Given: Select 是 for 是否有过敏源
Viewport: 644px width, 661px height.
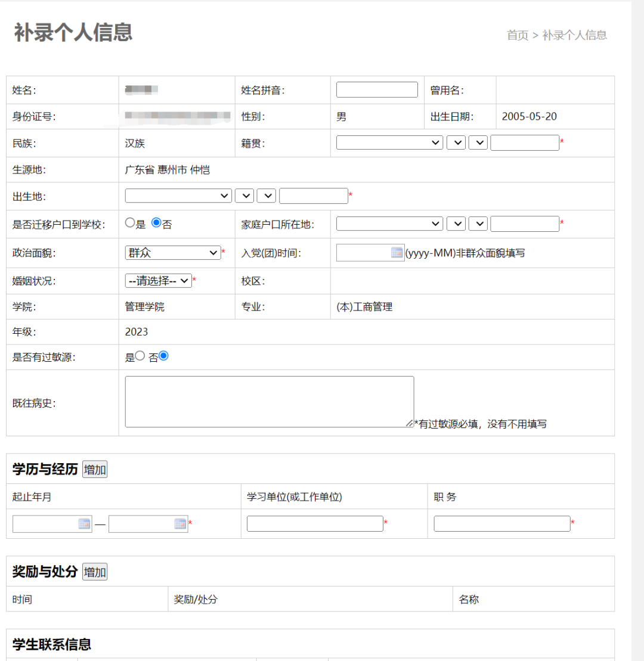Looking at the screenshot, I should pos(139,355).
